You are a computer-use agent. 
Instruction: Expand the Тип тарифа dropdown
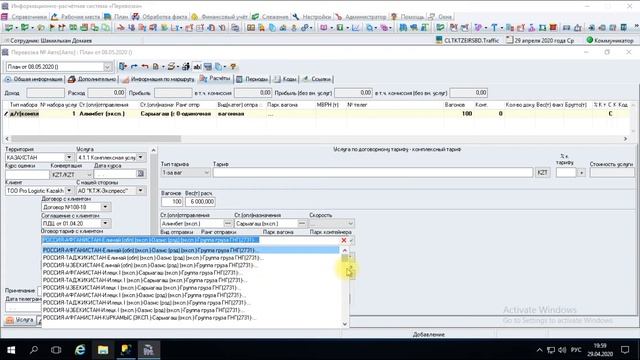pos(206,173)
